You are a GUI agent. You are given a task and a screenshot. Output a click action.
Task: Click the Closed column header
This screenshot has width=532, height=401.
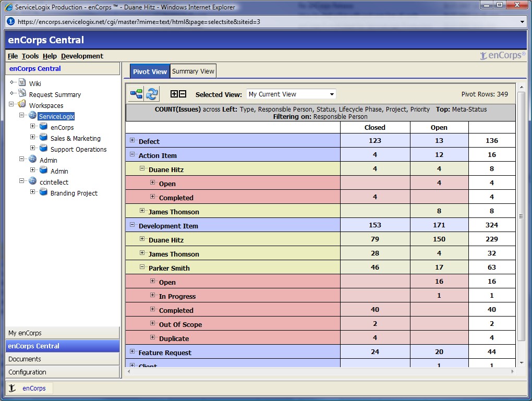click(x=375, y=128)
